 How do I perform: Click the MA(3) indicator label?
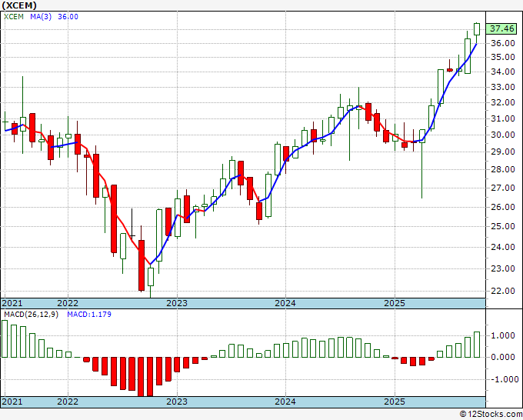coord(41,17)
